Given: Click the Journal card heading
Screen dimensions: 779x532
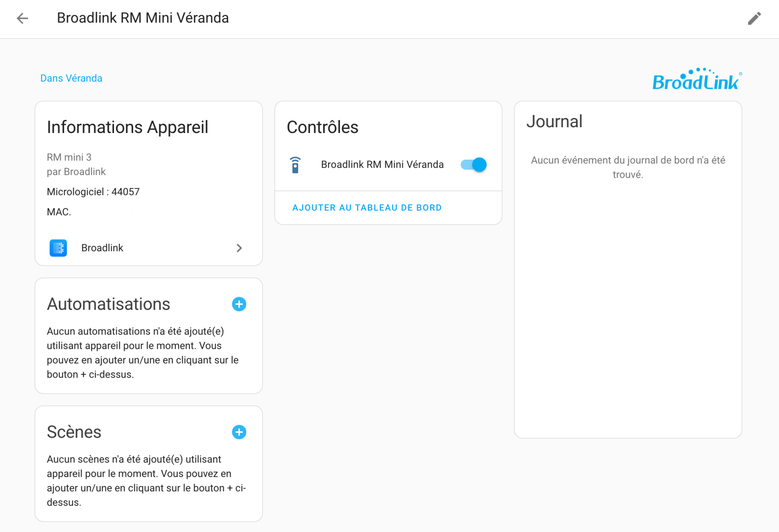Looking at the screenshot, I should click(555, 121).
